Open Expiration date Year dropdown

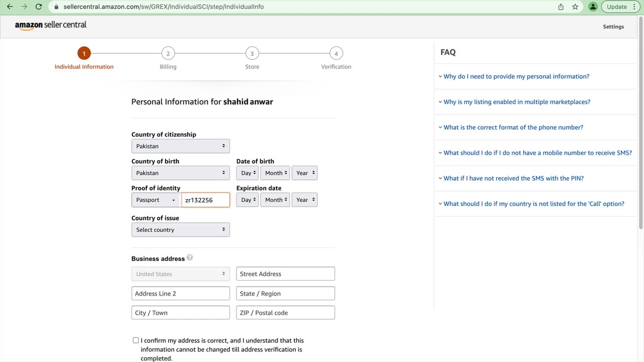pos(304,200)
